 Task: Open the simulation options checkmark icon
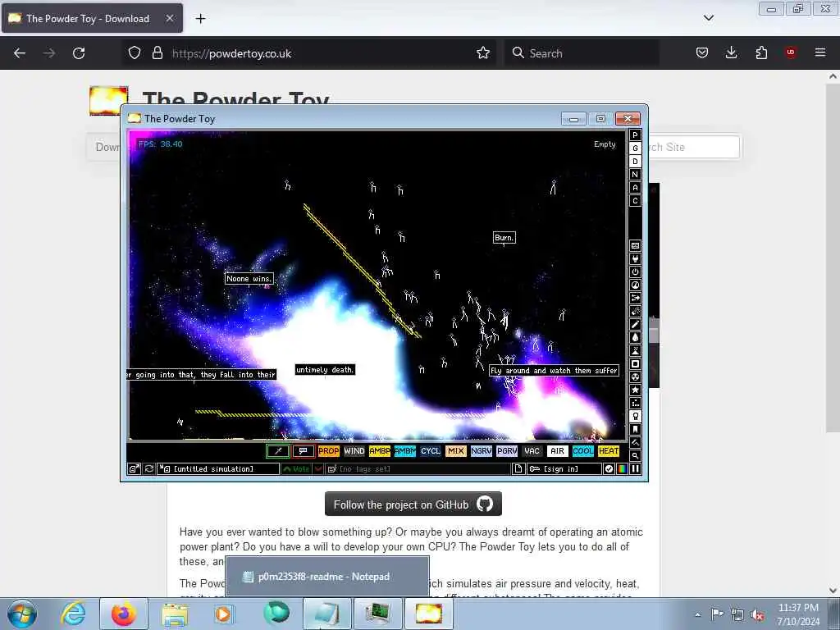coord(609,468)
